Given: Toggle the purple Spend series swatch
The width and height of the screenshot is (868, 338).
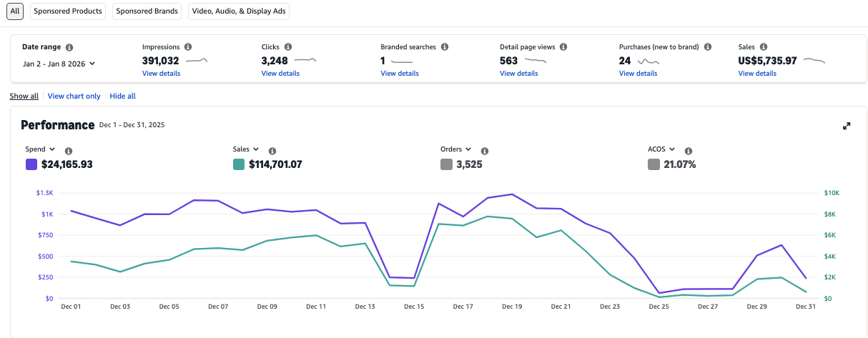Looking at the screenshot, I should pos(31,164).
